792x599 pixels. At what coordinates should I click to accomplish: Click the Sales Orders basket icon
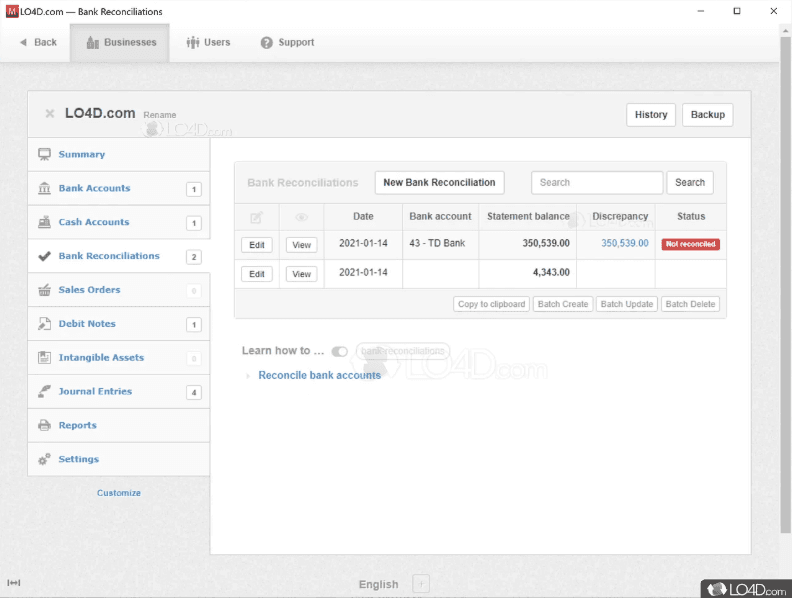[44, 290]
